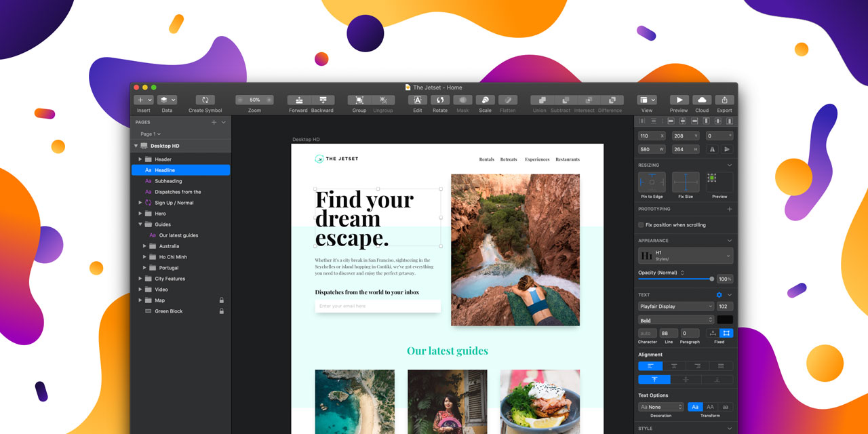The width and height of the screenshot is (868, 434).
Task: Unlock the Map layer
Action: [x=222, y=300]
